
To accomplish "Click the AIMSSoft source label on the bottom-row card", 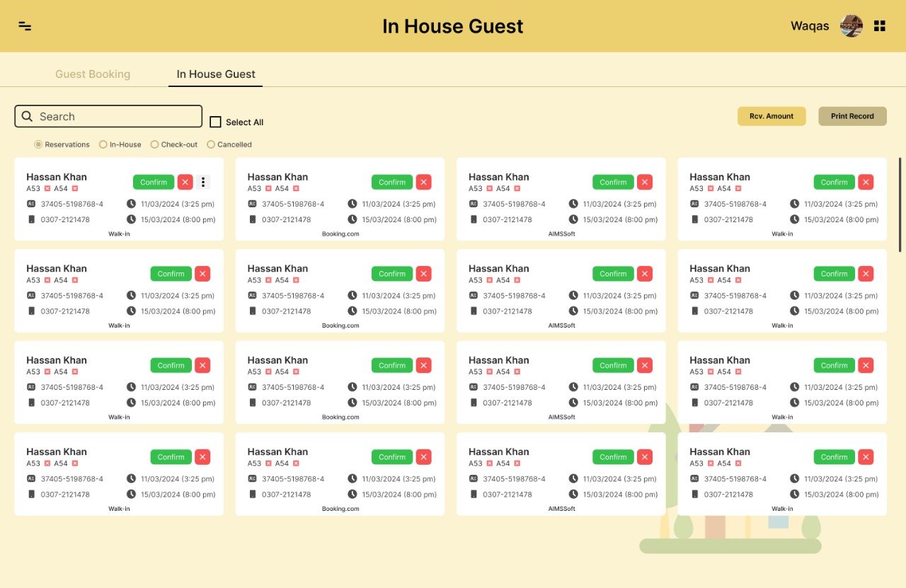I will click(562, 509).
